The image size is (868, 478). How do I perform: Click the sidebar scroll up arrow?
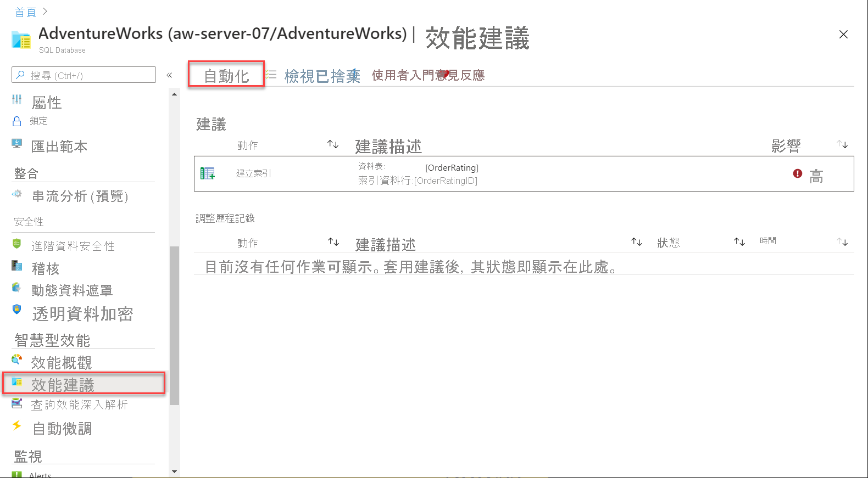click(175, 94)
